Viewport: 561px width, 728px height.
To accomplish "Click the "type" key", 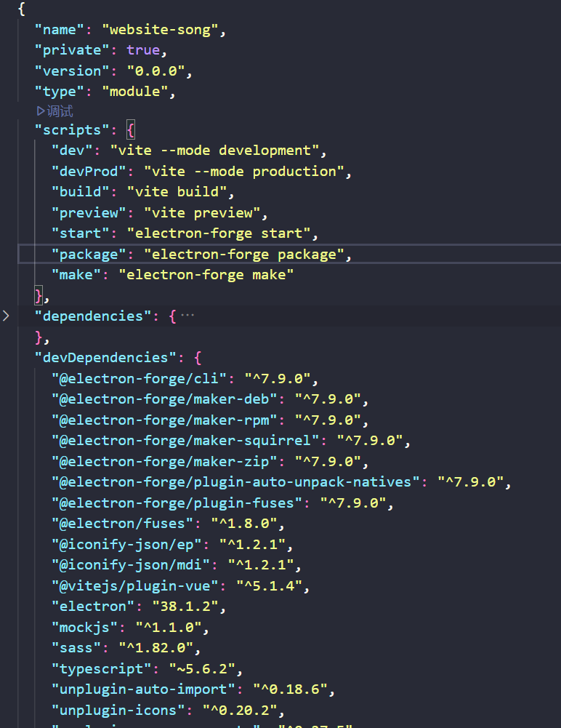I will click(x=60, y=92).
